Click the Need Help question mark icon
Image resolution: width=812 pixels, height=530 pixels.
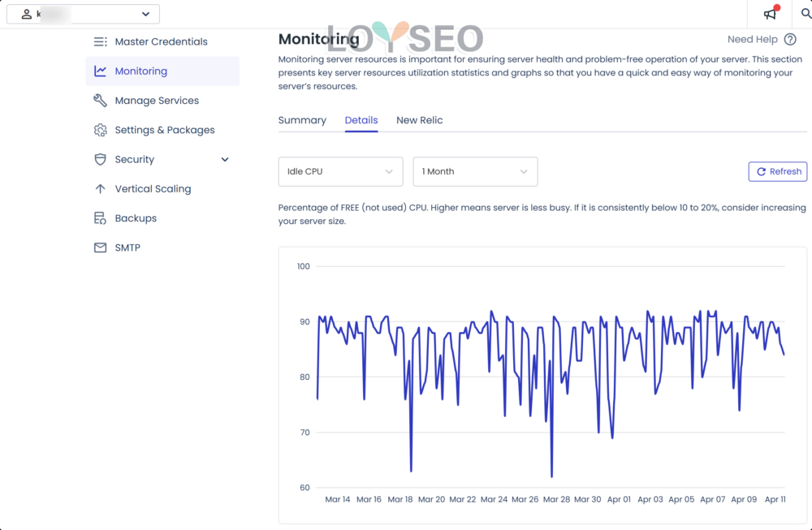[x=790, y=39]
